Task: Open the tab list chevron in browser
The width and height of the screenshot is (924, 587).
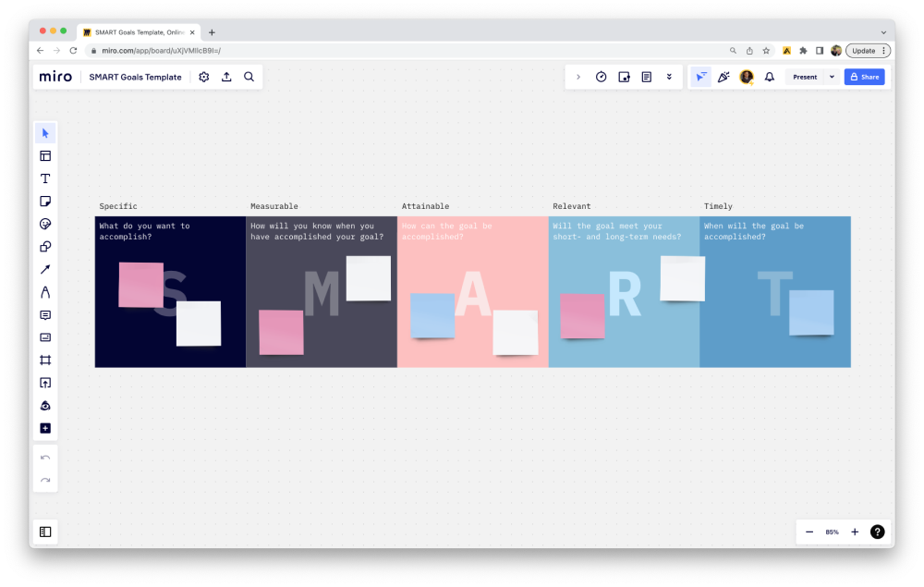Action: (x=883, y=32)
